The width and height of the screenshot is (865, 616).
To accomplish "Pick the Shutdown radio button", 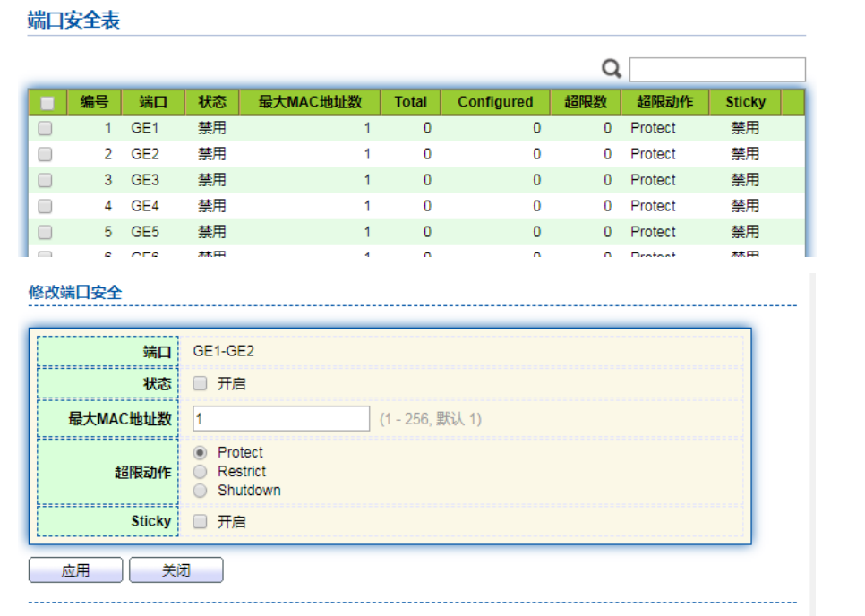I will click(201, 491).
